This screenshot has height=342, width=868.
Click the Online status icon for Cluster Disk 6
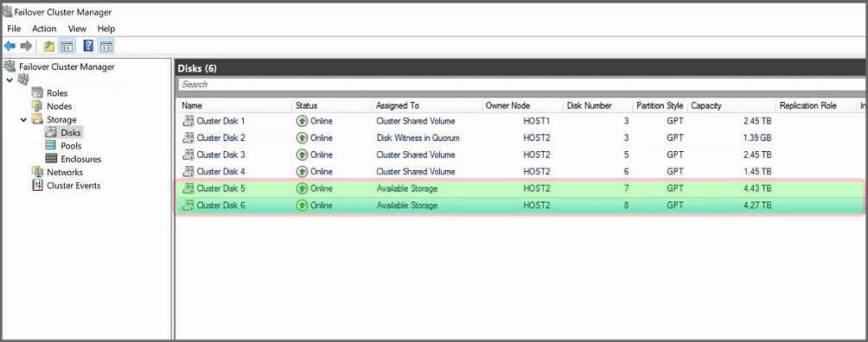click(x=302, y=206)
